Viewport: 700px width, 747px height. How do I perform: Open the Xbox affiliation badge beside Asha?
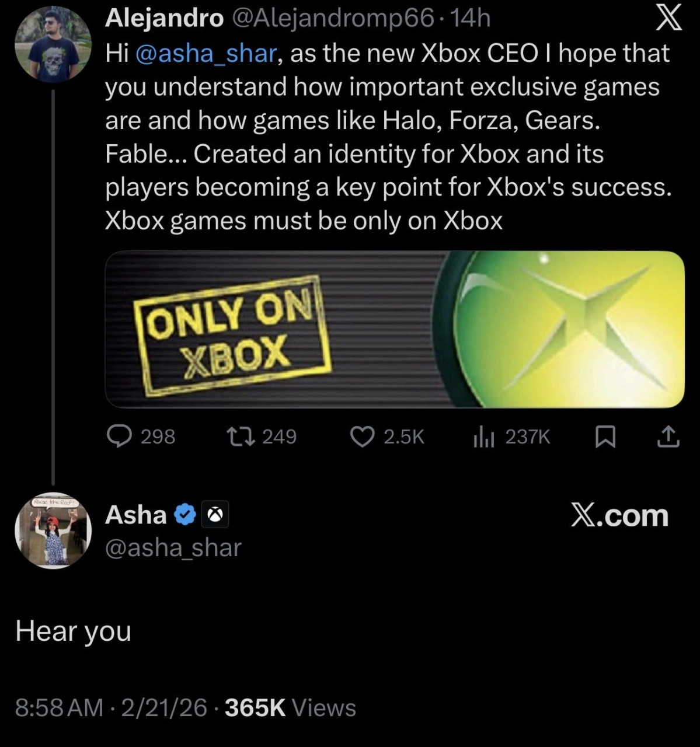(215, 515)
